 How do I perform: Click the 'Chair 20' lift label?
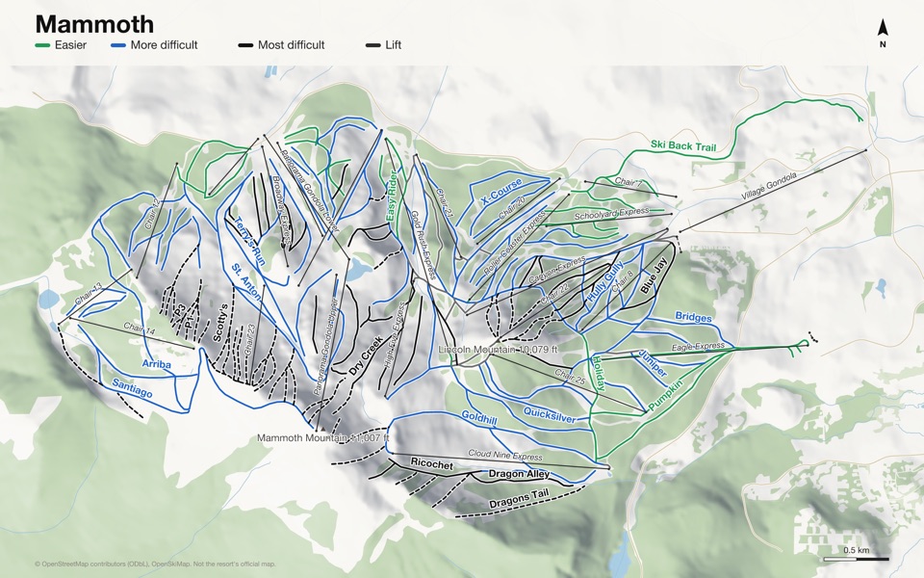pyautogui.click(x=511, y=208)
